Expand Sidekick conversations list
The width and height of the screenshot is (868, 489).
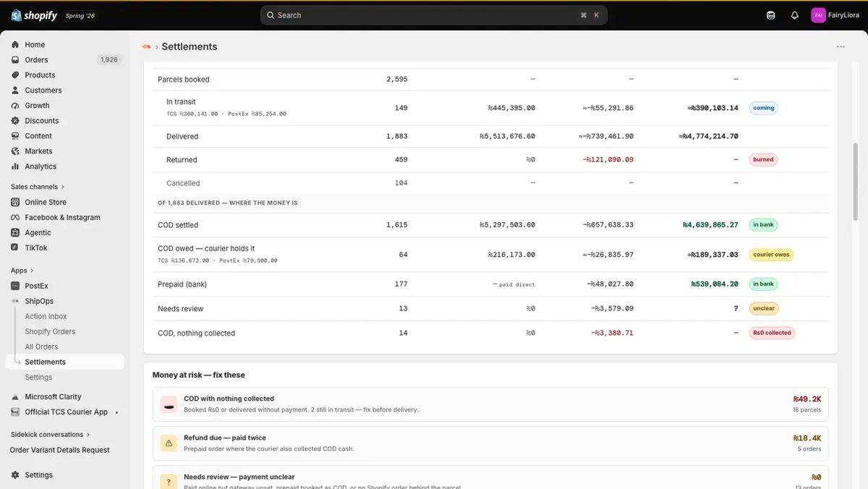tap(51, 435)
